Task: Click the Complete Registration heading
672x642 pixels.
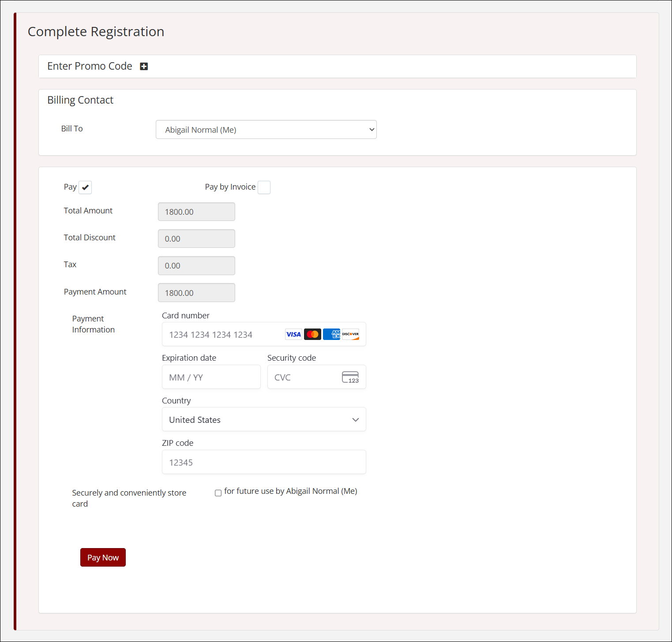Action: [x=96, y=31]
